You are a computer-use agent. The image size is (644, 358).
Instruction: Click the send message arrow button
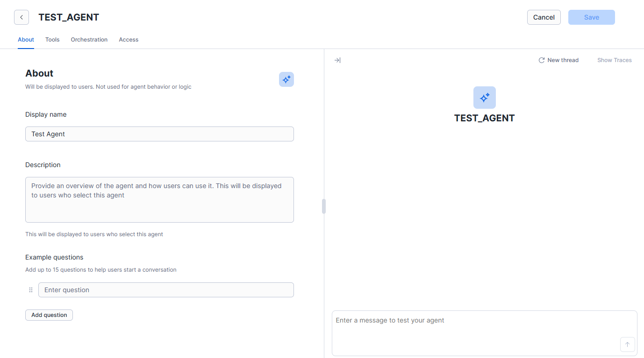coord(627,344)
